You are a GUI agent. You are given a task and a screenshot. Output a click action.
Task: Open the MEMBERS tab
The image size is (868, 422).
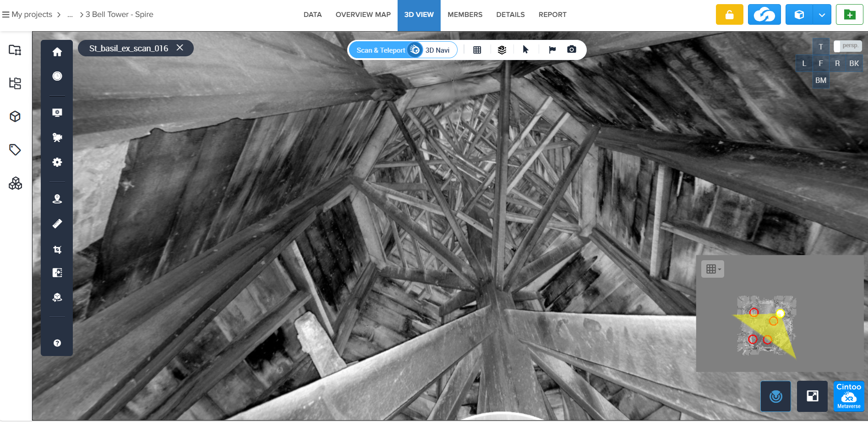click(x=465, y=15)
